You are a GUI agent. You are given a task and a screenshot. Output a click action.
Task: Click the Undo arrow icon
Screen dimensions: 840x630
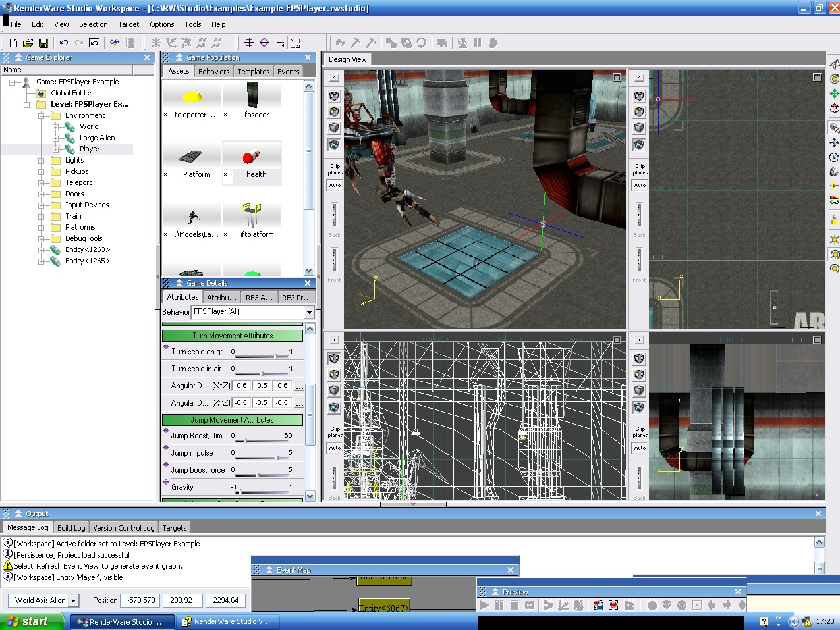[64, 43]
